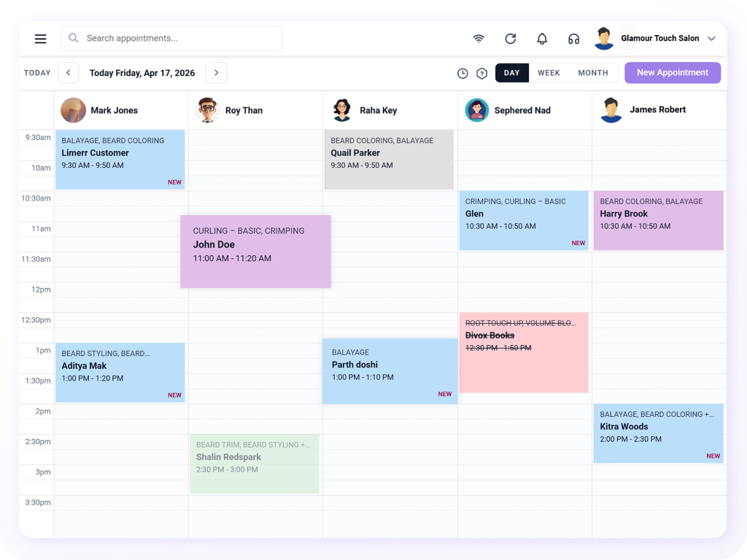
Task: Refresh the calendar with the reload icon
Action: click(510, 39)
